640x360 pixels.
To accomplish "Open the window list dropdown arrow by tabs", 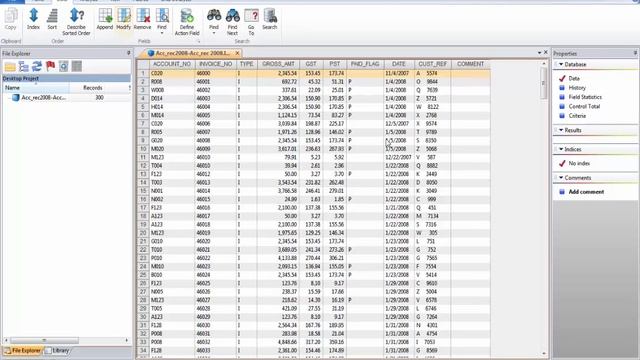I will click(x=539, y=53).
